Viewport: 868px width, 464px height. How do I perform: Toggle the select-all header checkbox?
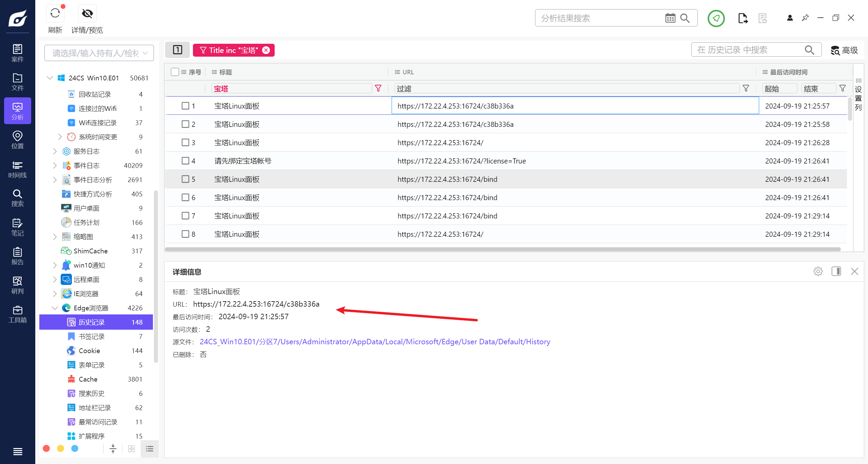[x=175, y=72]
